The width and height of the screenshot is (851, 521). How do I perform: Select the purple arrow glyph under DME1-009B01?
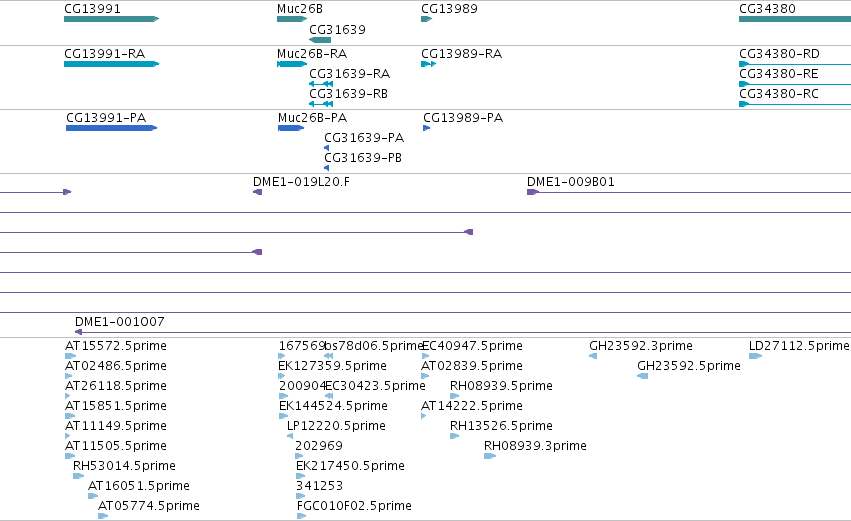pyautogui.click(x=533, y=192)
